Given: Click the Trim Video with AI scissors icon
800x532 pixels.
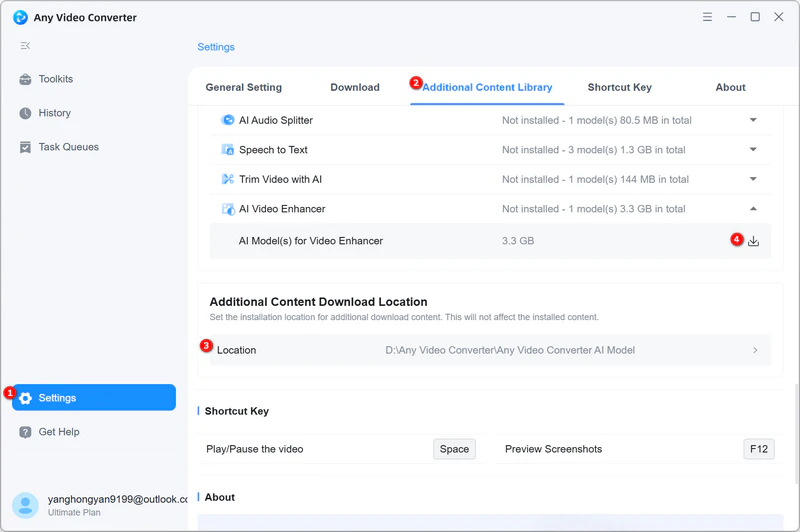Looking at the screenshot, I should (x=228, y=179).
